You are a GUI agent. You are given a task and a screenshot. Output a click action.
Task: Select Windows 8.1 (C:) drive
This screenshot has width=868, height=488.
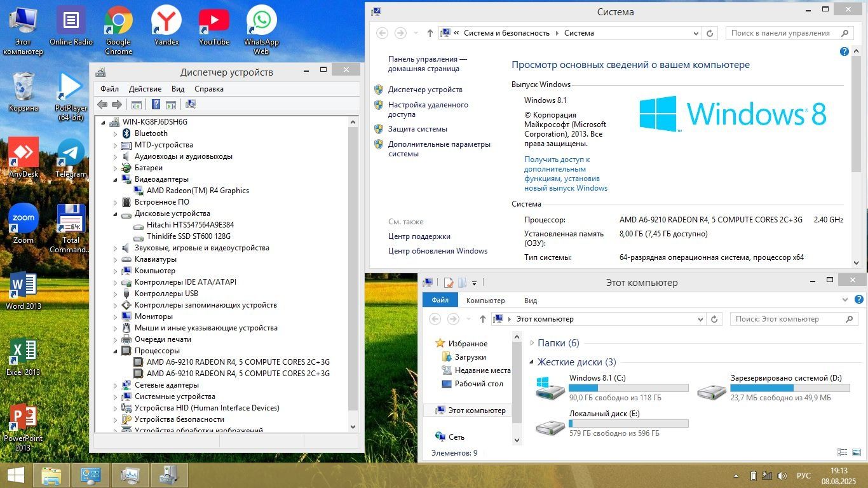click(612, 388)
